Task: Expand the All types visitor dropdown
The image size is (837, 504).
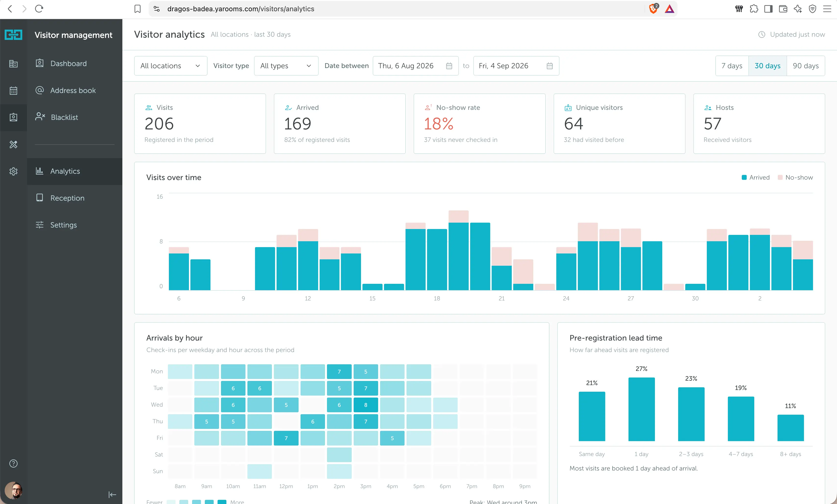Action: point(286,66)
